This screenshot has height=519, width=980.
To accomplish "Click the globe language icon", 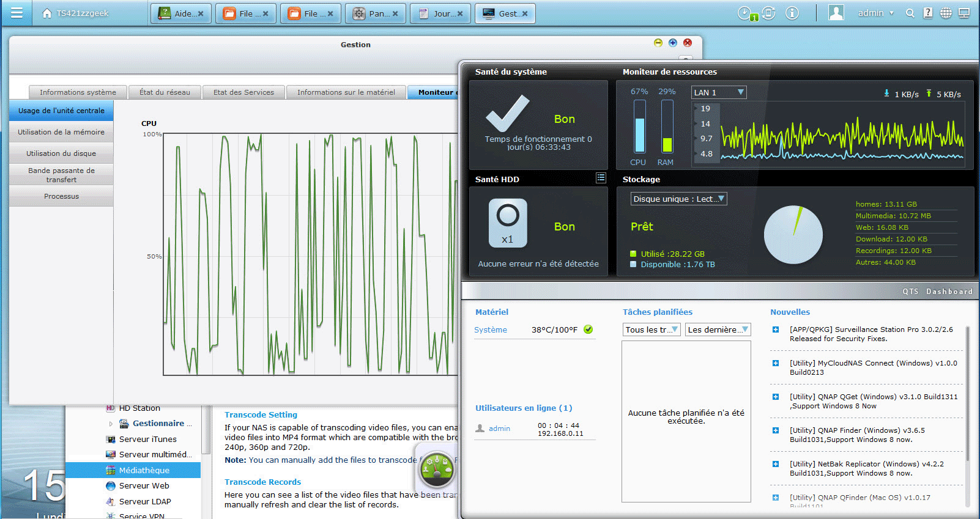I will click(946, 13).
